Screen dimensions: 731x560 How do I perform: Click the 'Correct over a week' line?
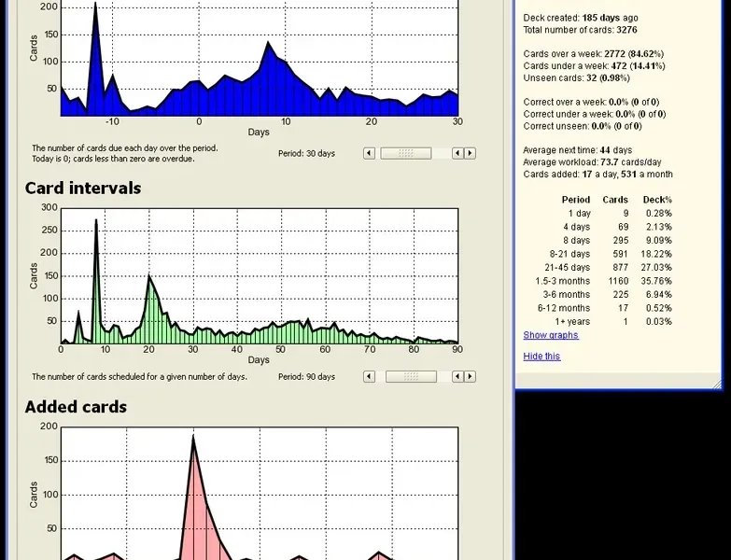click(x=591, y=102)
